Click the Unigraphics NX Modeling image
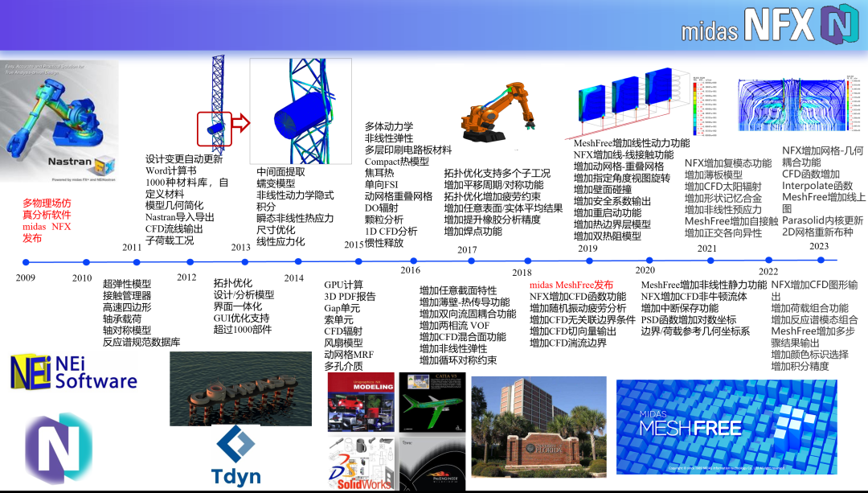The image size is (868, 493). click(361, 402)
